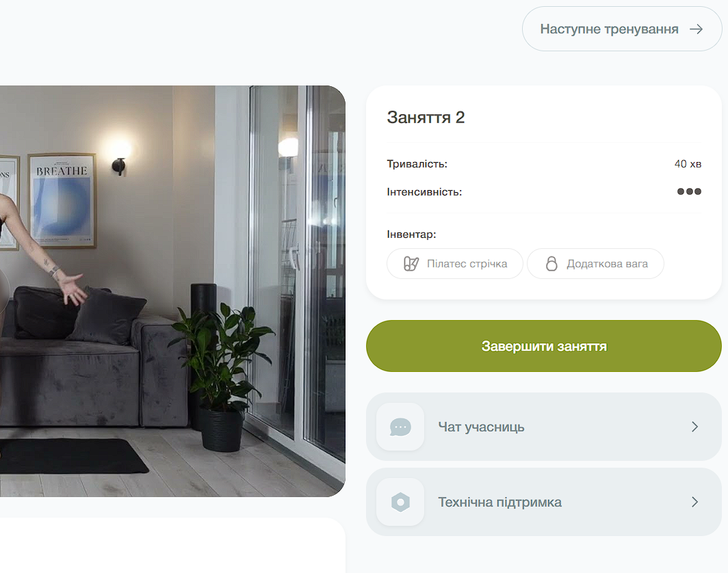Select the Пілатес стрічка equipment chip

click(454, 263)
